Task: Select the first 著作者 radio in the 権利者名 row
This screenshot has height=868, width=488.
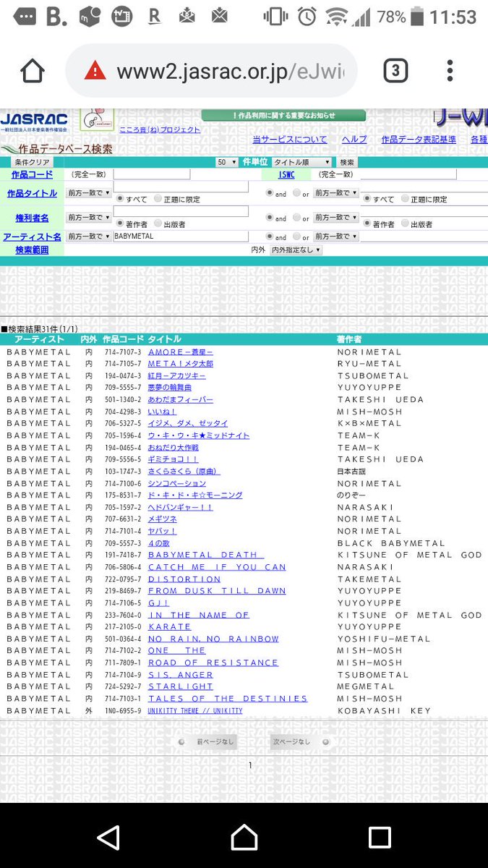Action: 119,224
